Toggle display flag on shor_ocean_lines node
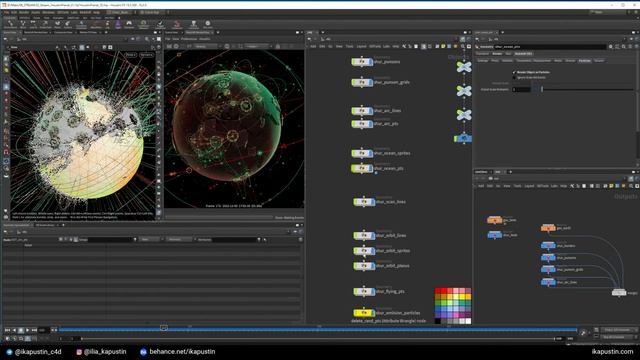This screenshot has width=640, height=360. [x=372, y=202]
